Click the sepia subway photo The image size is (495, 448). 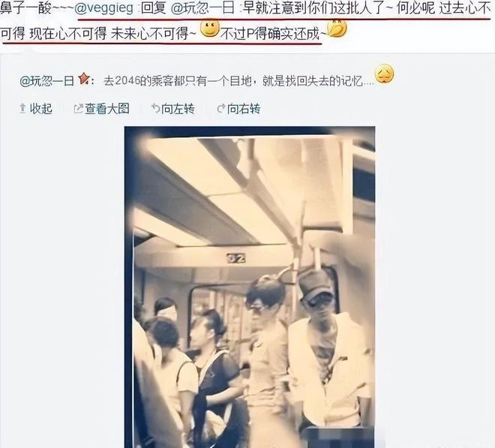tap(250, 287)
